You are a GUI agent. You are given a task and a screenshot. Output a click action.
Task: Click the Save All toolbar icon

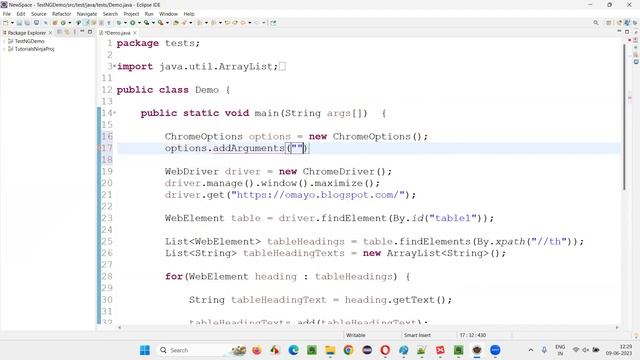coord(27,23)
